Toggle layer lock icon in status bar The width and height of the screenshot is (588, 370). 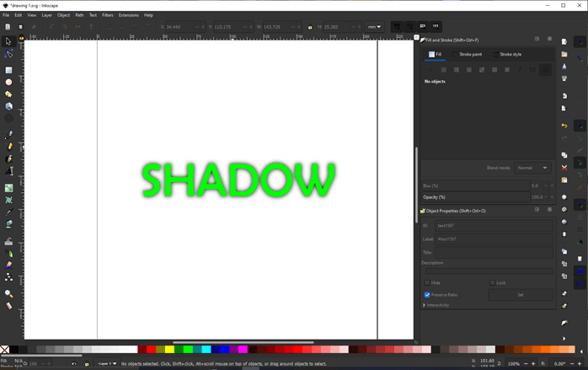click(87, 363)
